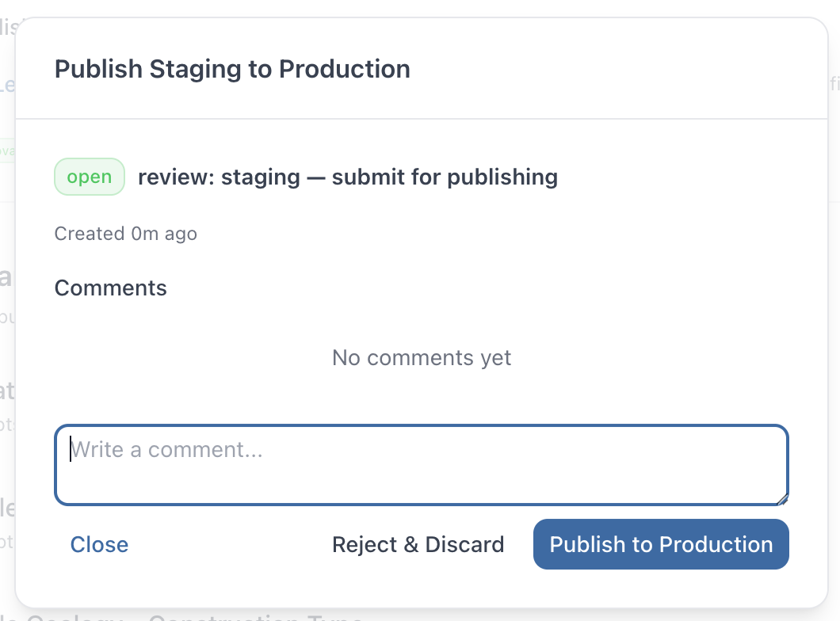
Task: Dismiss the dialog via Close
Action: pyautogui.click(x=99, y=544)
